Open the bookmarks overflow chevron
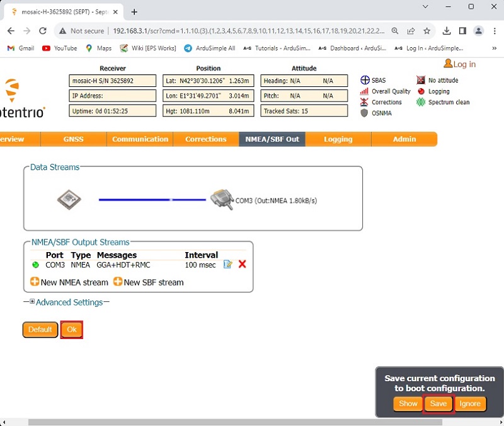The width and height of the screenshot is (504, 426). click(494, 48)
